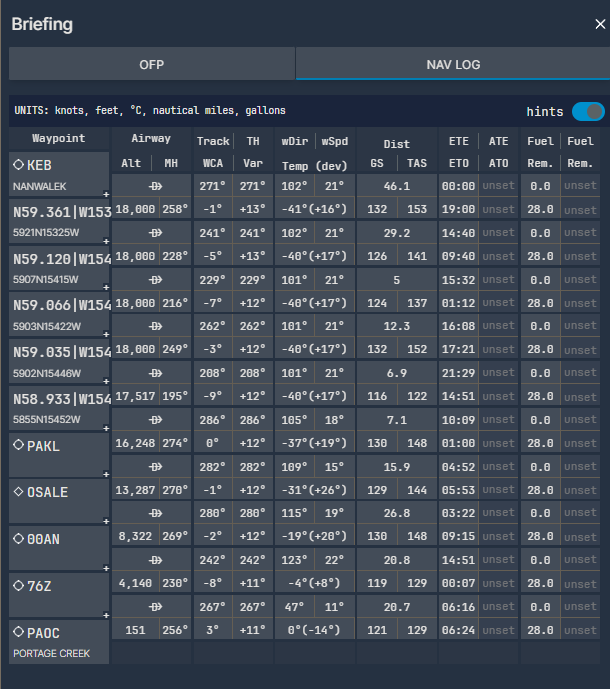The width and height of the screenshot is (610, 689).
Task: Set unset Fuel Rem. in the PAOC row
Action: [x=580, y=631]
